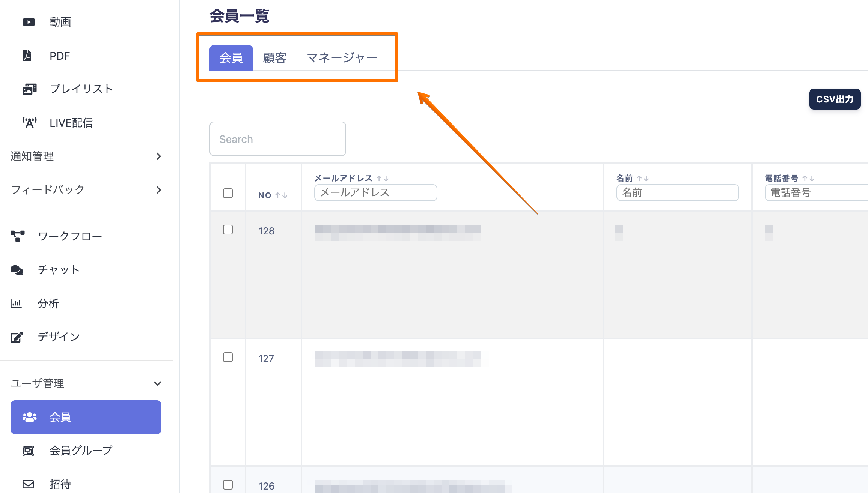Switch to the 顧客 tab
The width and height of the screenshot is (868, 493).
pos(274,58)
